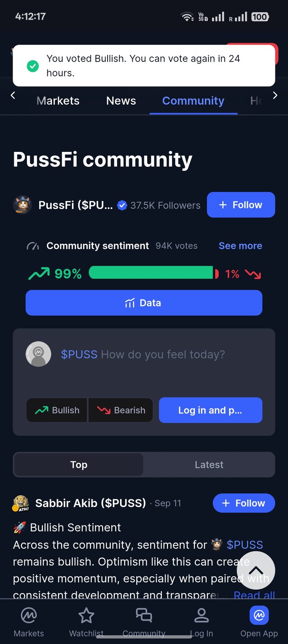
Task: Switch the feed to Latest posts
Action: tap(209, 465)
